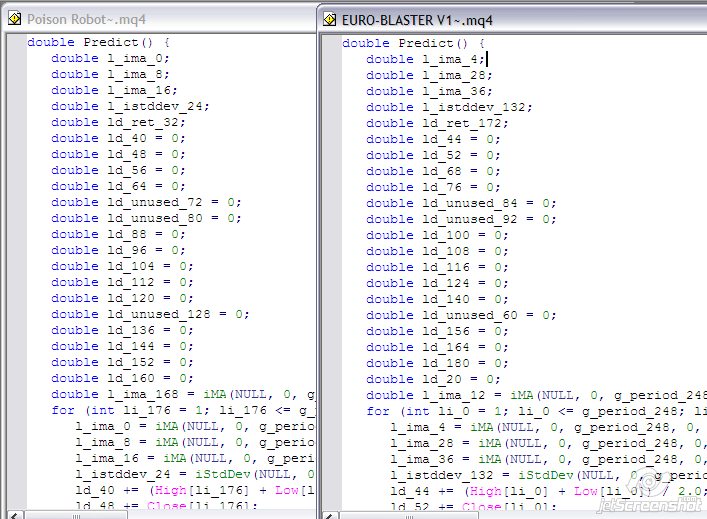
Task: Click 'ld_68 = 0;' in EURO-BLASTER
Action: coord(461,171)
